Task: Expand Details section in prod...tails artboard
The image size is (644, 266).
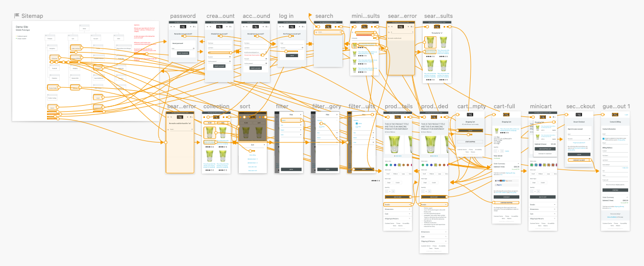Action: coord(398,204)
